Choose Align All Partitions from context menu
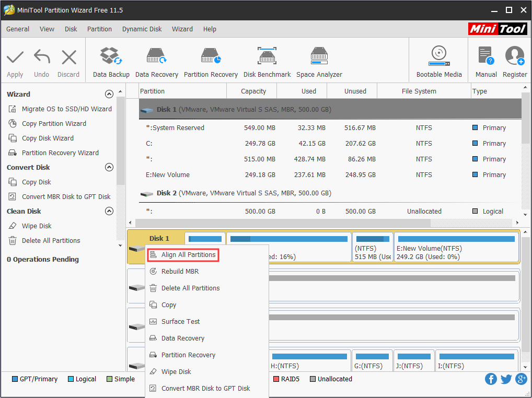Image resolution: width=532 pixels, height=398 pixels. (x=183, y=254)
